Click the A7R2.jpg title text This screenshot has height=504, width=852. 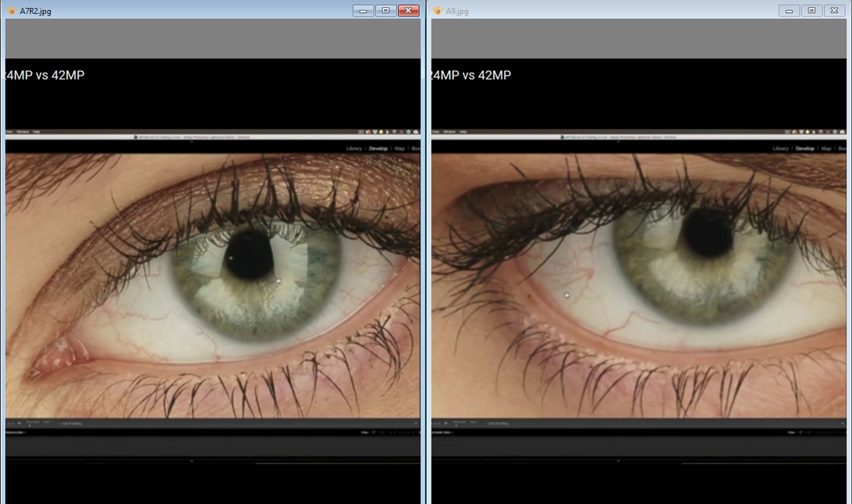[x=35, y=11]
